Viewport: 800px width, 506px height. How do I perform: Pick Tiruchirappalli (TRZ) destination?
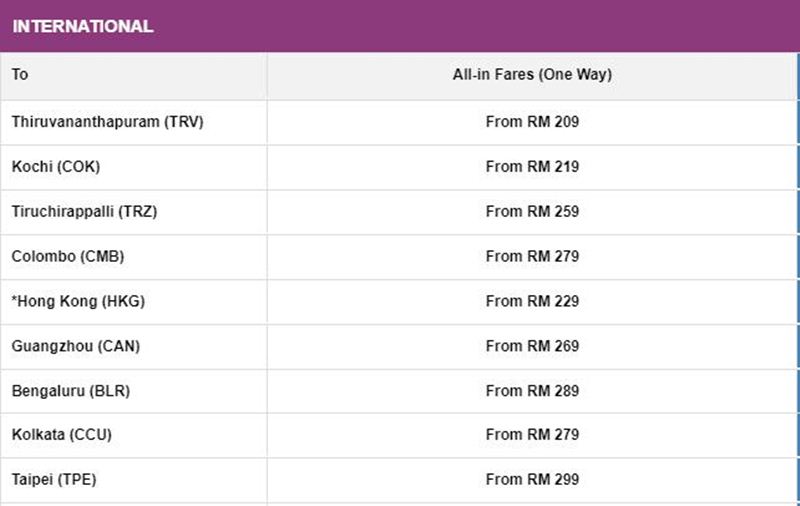tap(84, 212)
